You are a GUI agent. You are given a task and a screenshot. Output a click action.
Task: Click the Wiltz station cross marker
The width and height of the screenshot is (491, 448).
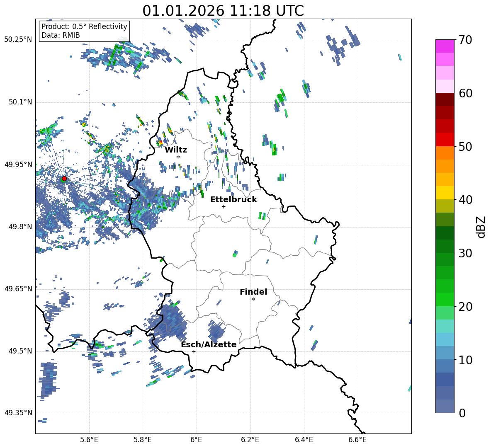[178, 157]
